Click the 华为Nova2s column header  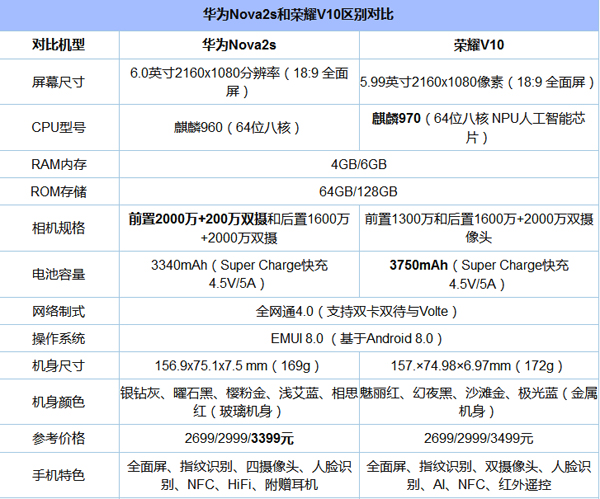pyautogui.click(x=239, y=45)
